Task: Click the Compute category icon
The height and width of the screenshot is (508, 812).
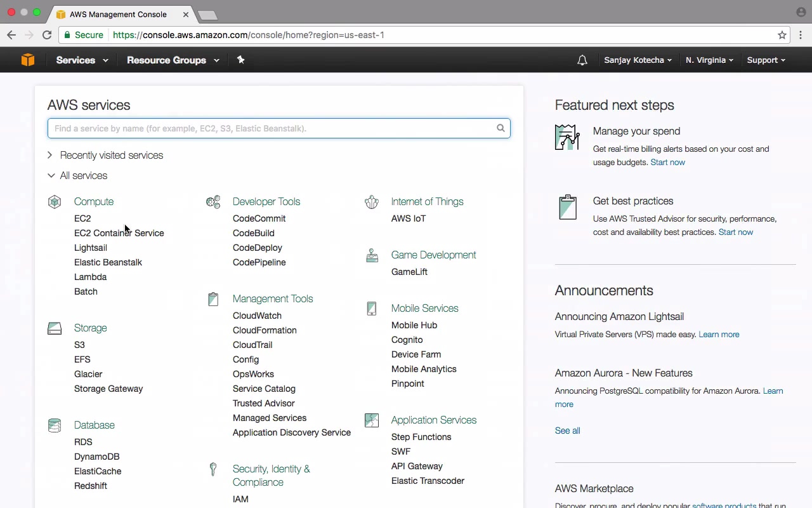Action: (55, 202)
